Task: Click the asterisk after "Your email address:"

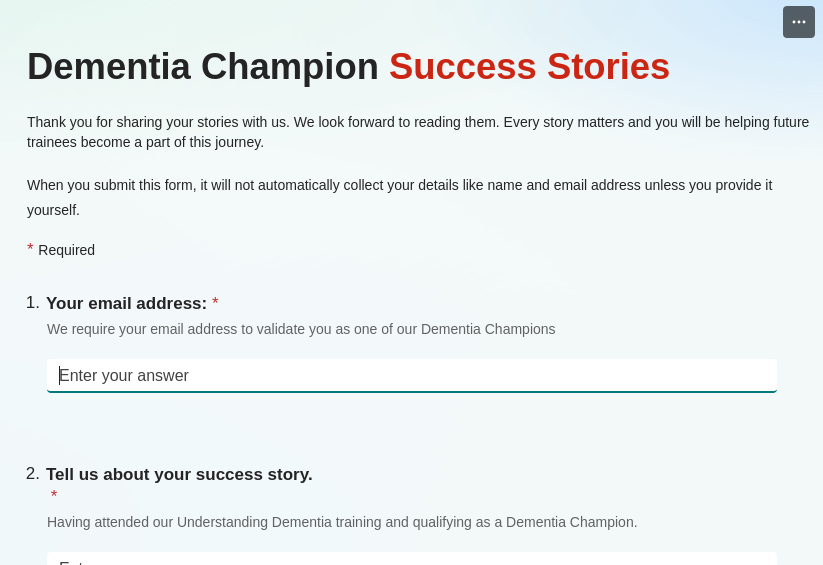Action: tap(215, 303)
